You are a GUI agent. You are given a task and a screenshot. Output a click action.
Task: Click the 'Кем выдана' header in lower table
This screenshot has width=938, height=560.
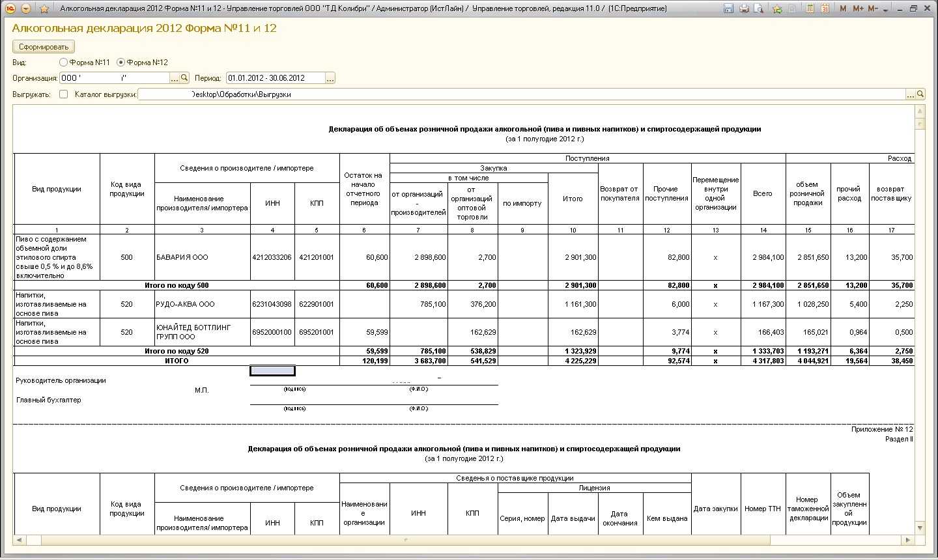click(x=667, y=518)
